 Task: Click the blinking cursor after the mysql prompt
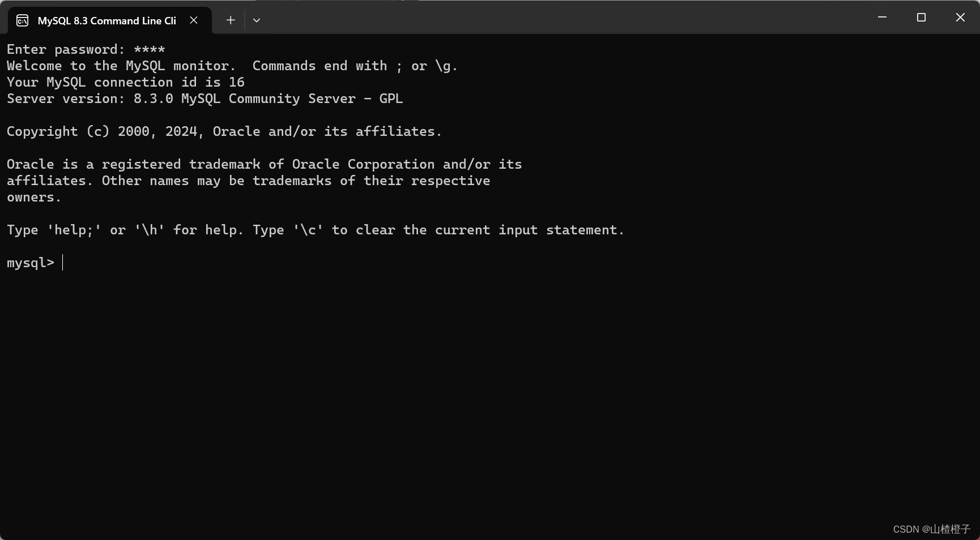point(62,262)
